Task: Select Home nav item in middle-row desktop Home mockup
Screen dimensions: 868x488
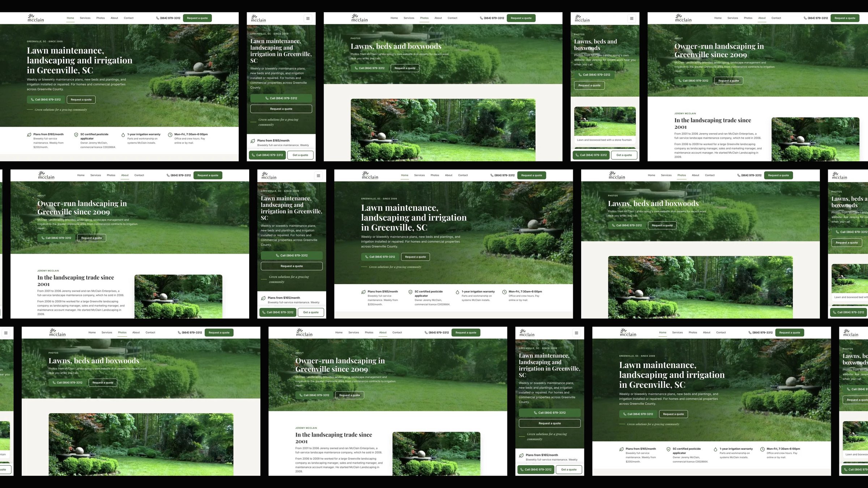Action: 405,175
